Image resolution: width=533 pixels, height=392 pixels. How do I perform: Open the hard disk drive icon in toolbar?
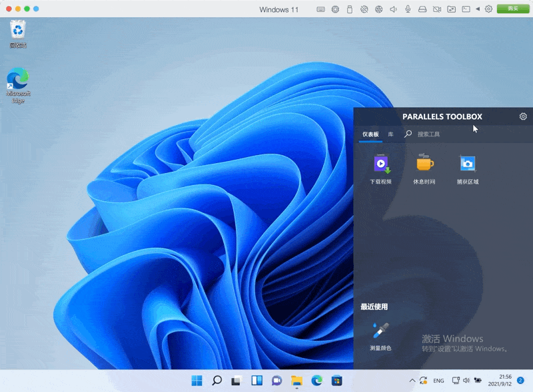tap(422, 9)
